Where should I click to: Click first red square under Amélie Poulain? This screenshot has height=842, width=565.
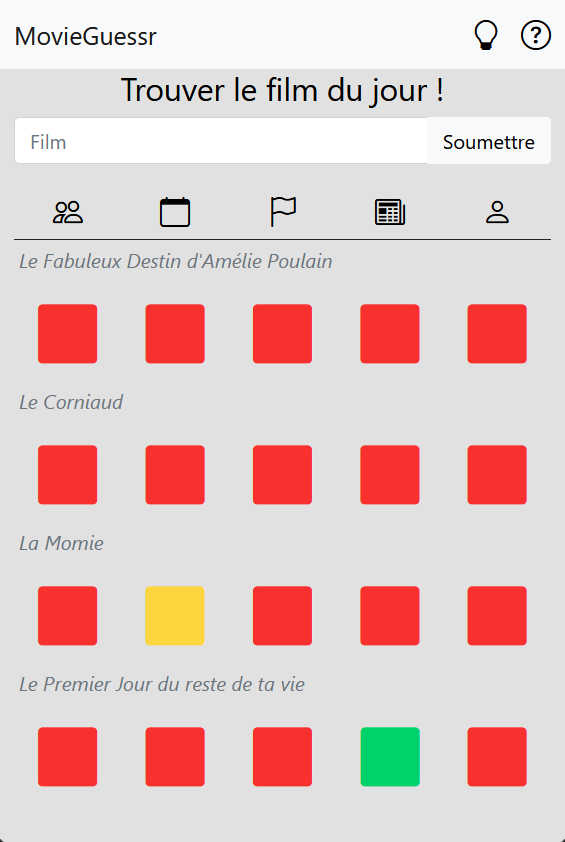tap(68, 333)
